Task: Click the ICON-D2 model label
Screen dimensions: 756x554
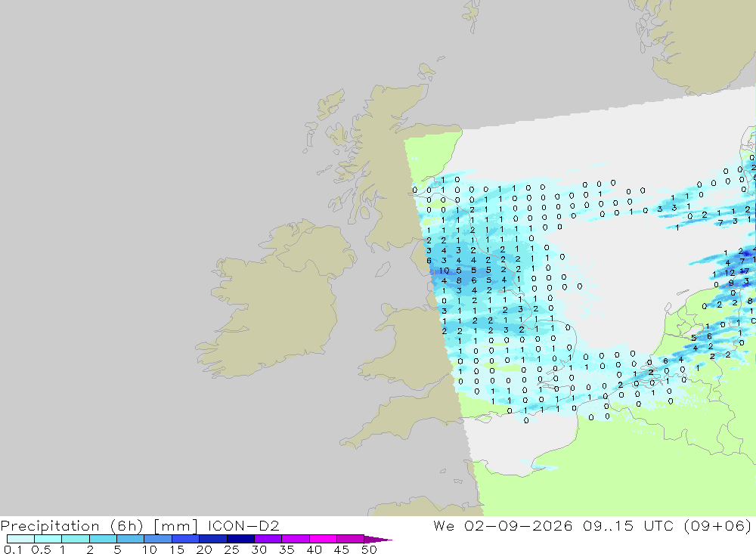Action: tap(243, 525)
